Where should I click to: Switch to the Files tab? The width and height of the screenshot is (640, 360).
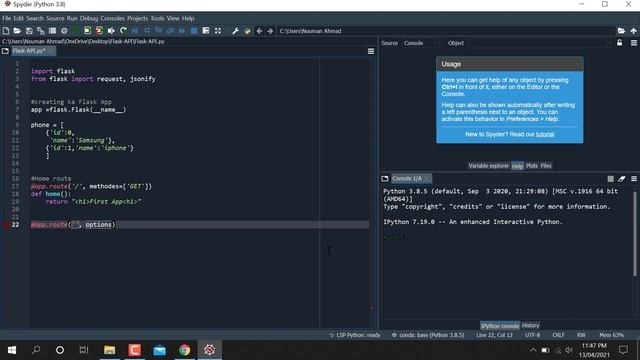(546, 166)
